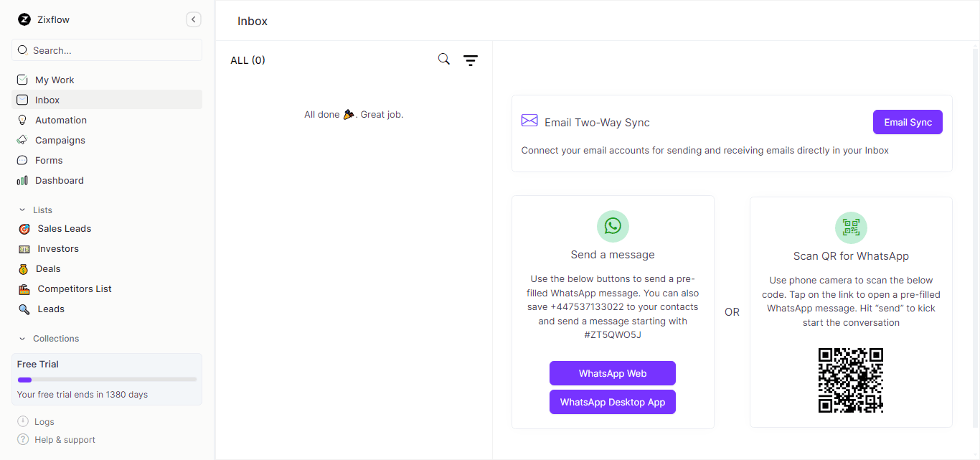Click the inbox search magnifier icon
Viewport: 980px width, 460px height.
click(443, 59)
